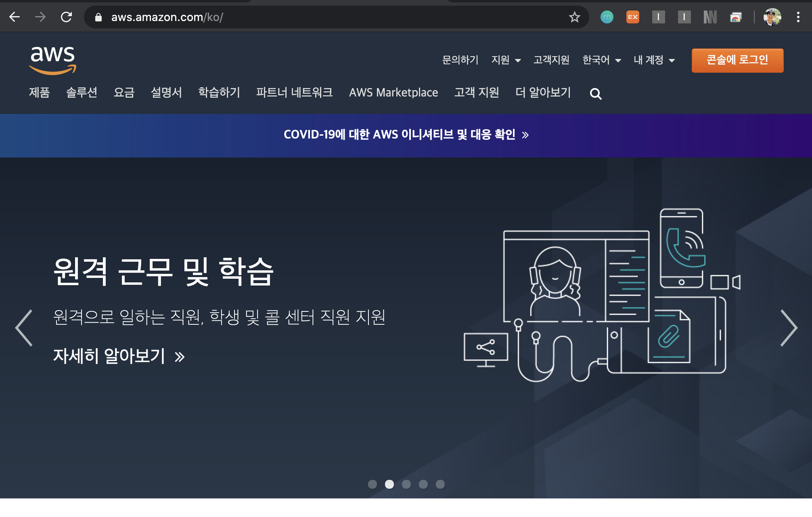Click the AWS logo

coord(52,60)
